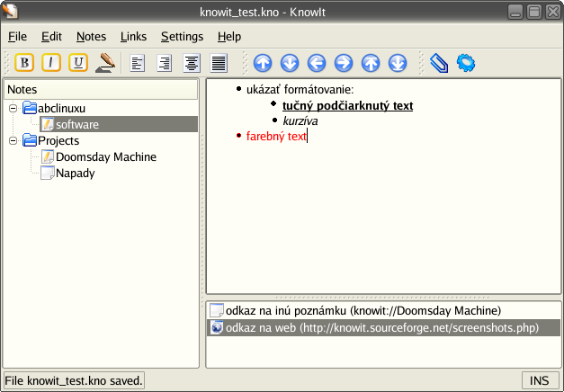Toggle Bold formatting button
Screen dimensions: 564x392
pyautogui.click(x=24, y=63)
